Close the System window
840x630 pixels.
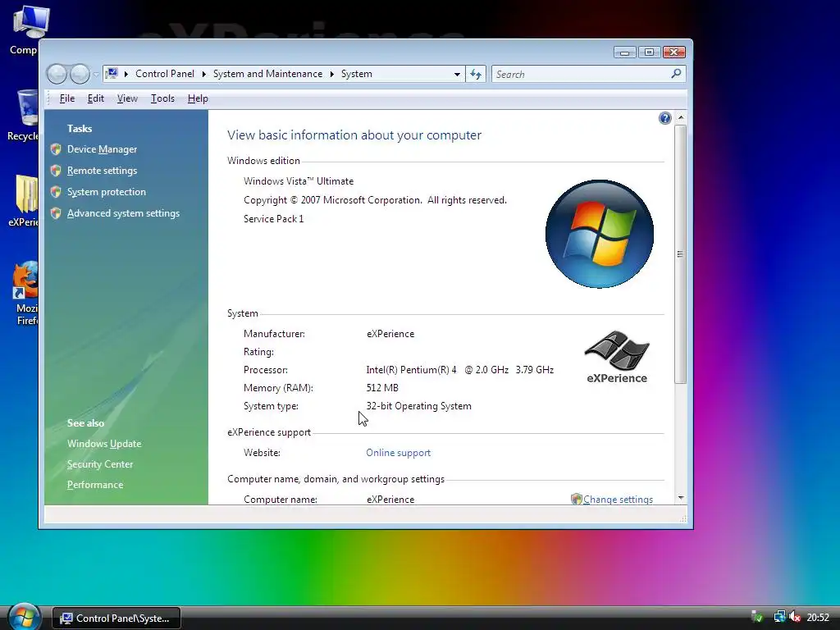(x=674, y=52)
